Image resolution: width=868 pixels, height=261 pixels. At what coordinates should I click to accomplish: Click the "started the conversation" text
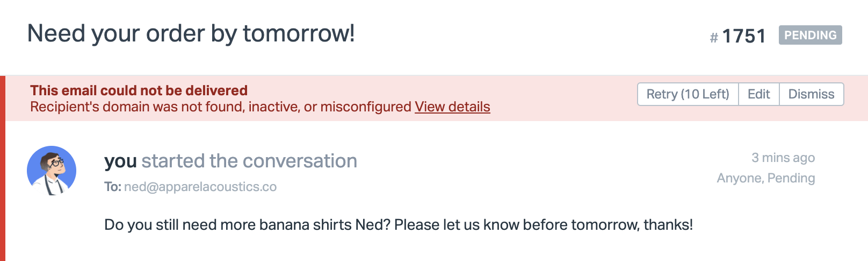[249, 161]
